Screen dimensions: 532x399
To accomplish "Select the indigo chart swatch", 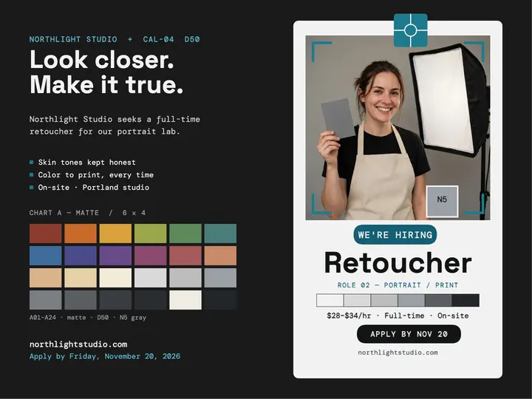I will coord(81,256).
